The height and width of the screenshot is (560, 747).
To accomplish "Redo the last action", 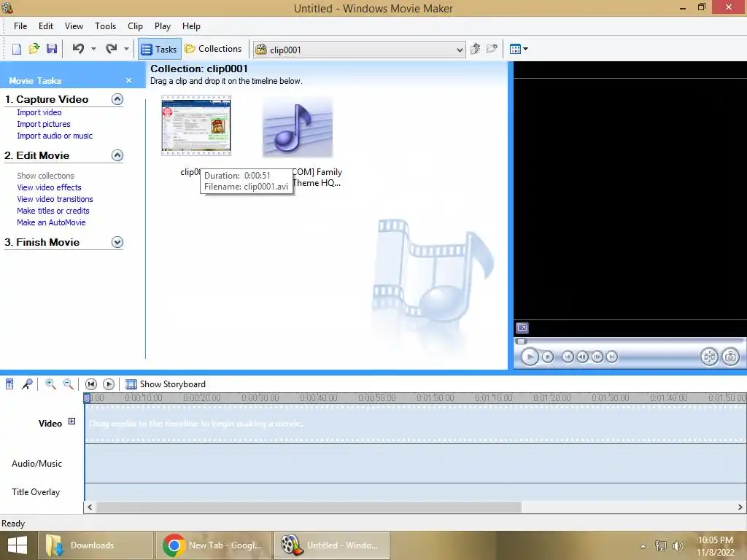I will point(112,49).
